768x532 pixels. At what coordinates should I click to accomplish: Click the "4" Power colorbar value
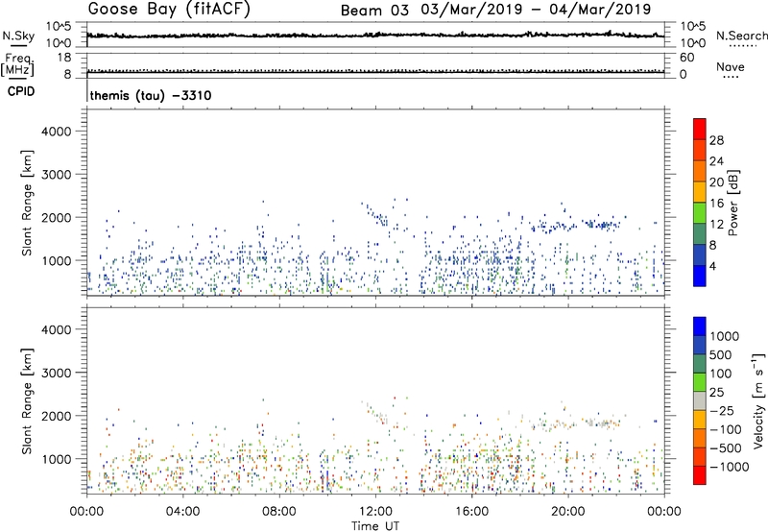click(712, 266)
